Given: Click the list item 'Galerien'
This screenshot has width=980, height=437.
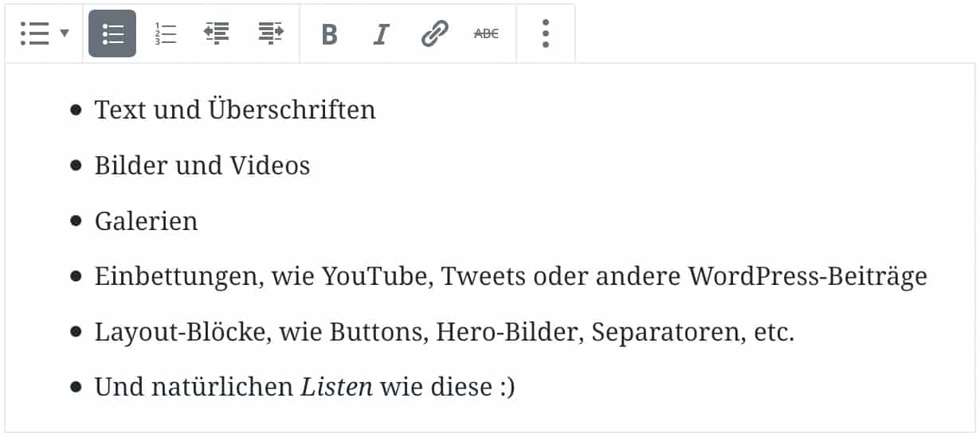Looking at the screenshot, I should [x=146, y=220].
